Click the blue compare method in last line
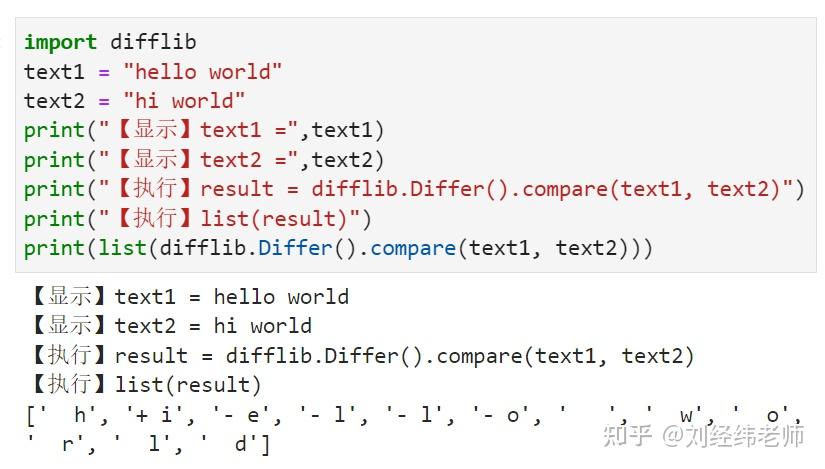 click(x=413, y=249)
